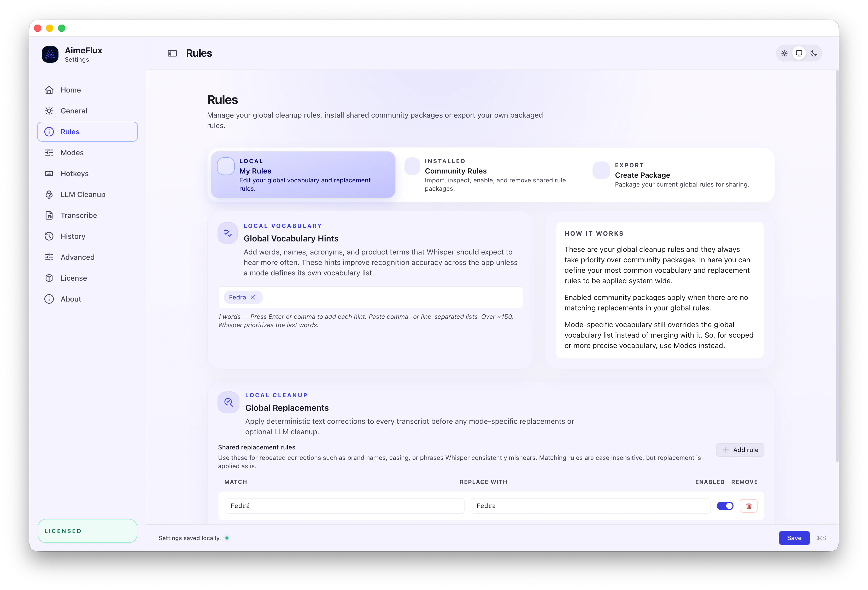The image size is (868, 590).
Task: Click the Community Rules tab icon
Action: (412, 166)
